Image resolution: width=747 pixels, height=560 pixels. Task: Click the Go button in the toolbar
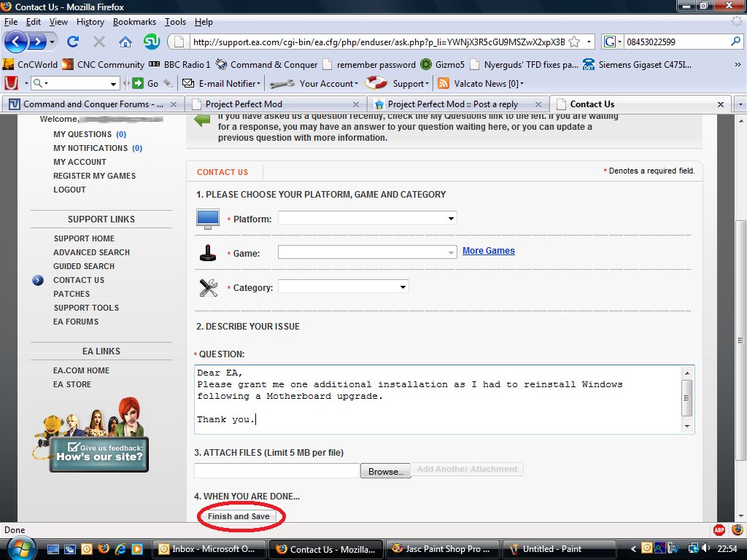click(145, 83)
